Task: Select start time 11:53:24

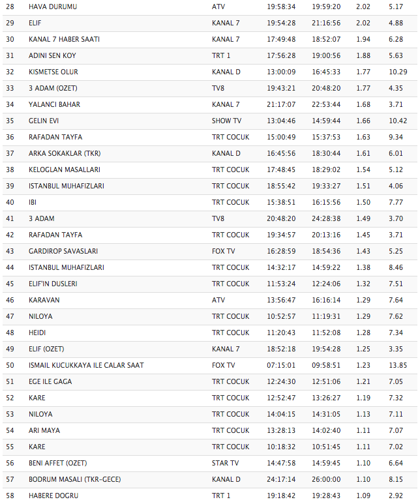Action: click(281, 284)
